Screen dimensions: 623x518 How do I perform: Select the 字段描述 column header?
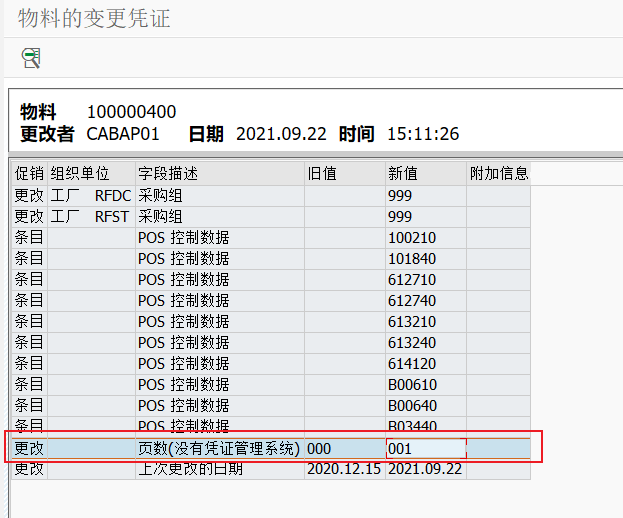click(x=220, y=174)
